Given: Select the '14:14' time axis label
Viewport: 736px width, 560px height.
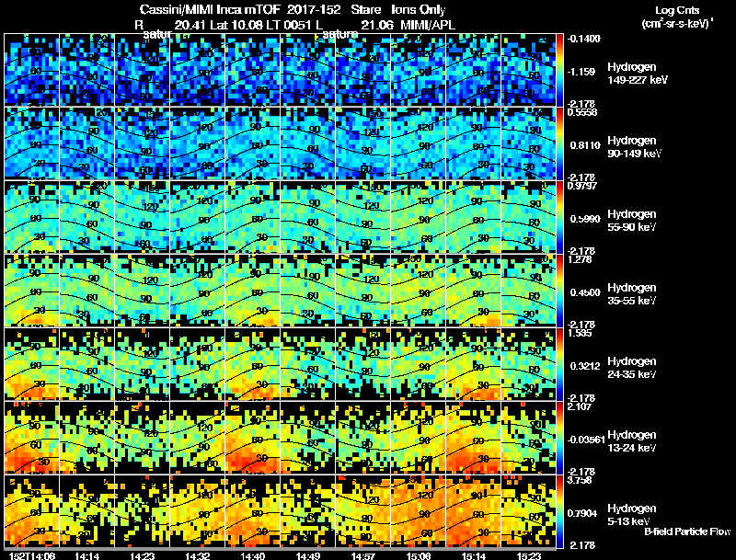Looking at the screenshot, I should tap(86, 555).
